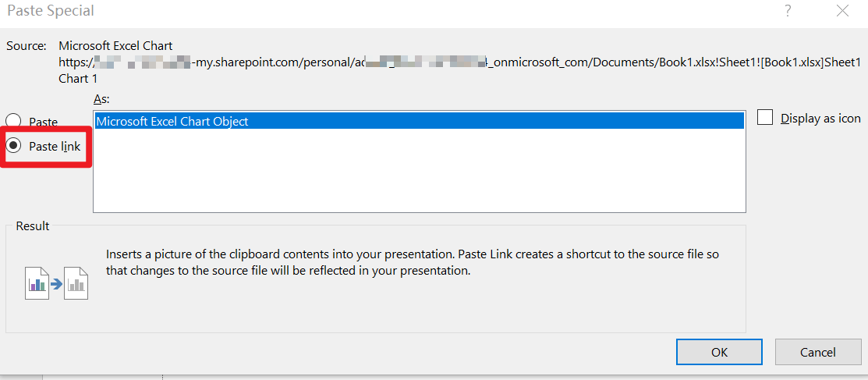Click OK to confirm paste
Screen dimensions: 868x380
[719, 353]
